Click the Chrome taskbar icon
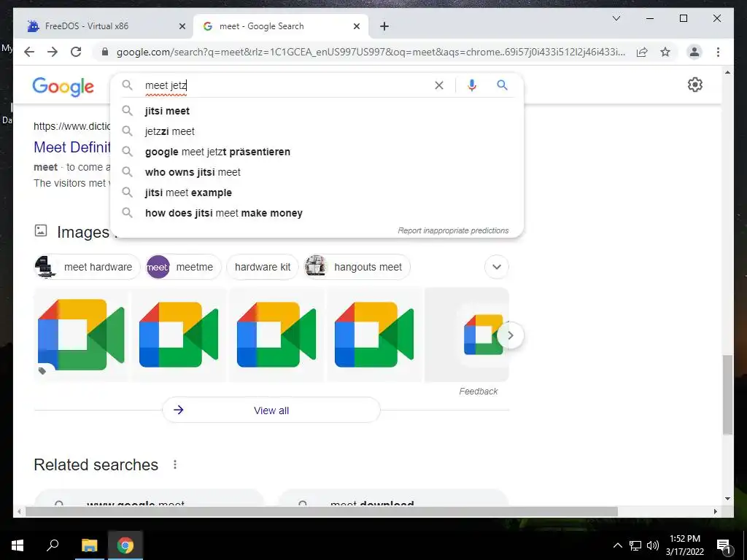This screenshot has height=560, width=747. tap(125, 545)
